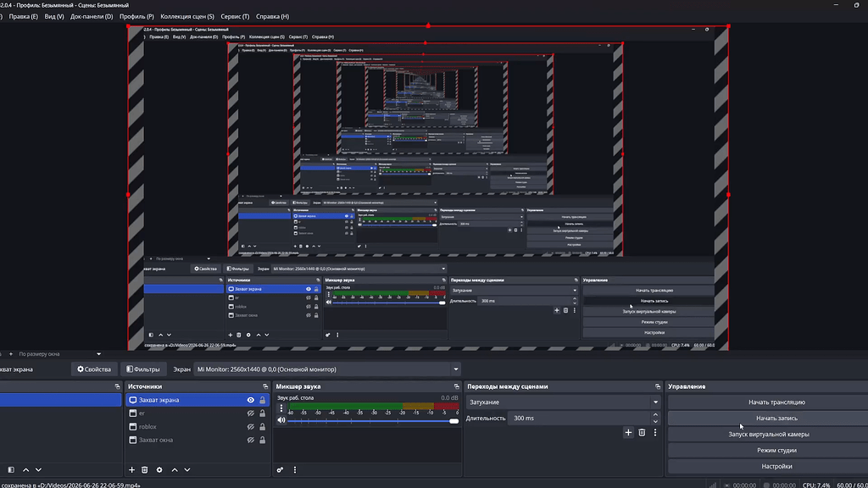The height and width of the screenshot is (488, 868).
Task: Remove selected source with the trash icon
Action: point(144,469)
